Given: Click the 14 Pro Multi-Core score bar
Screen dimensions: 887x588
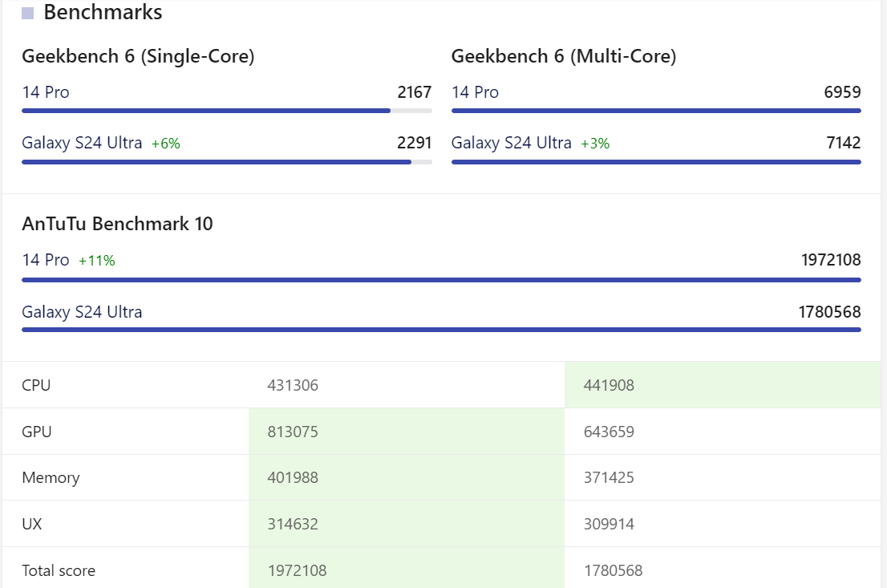Looking at the screenshot, I should pyautogui.click(x=656, y=111).
